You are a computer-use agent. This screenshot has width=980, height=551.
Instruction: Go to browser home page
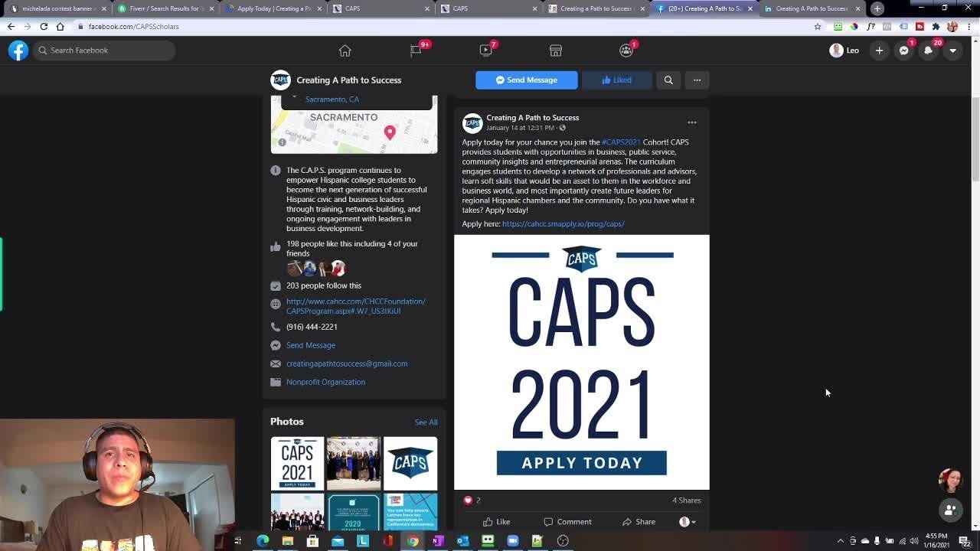coord(60,27)
